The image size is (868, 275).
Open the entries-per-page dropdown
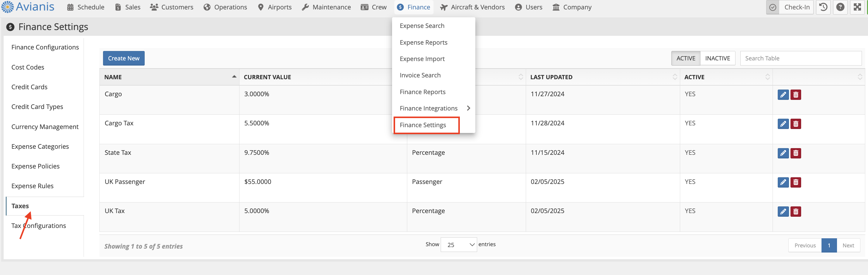point(458,245)
